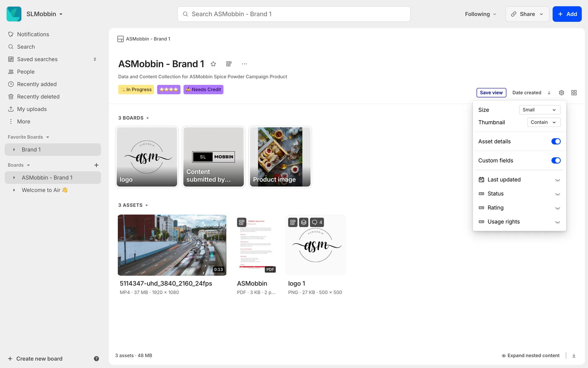The image size is (588, 368).
Task: Disable the Custom fields toggle
Action: tap(556, 160)
